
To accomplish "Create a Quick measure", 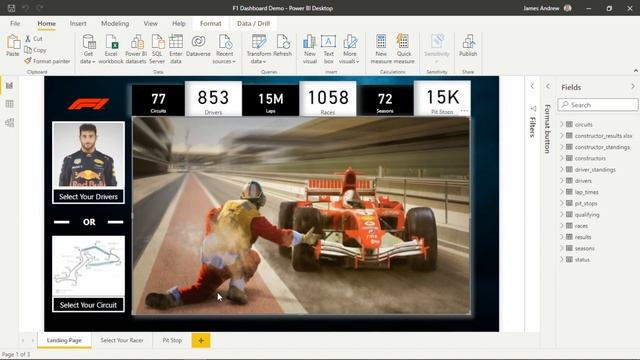I will click(x=404, y=49).
